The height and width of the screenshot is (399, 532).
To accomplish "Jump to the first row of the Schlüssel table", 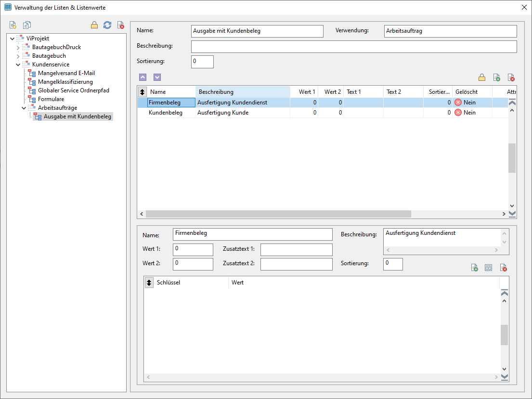I will (x=505, y=293).
